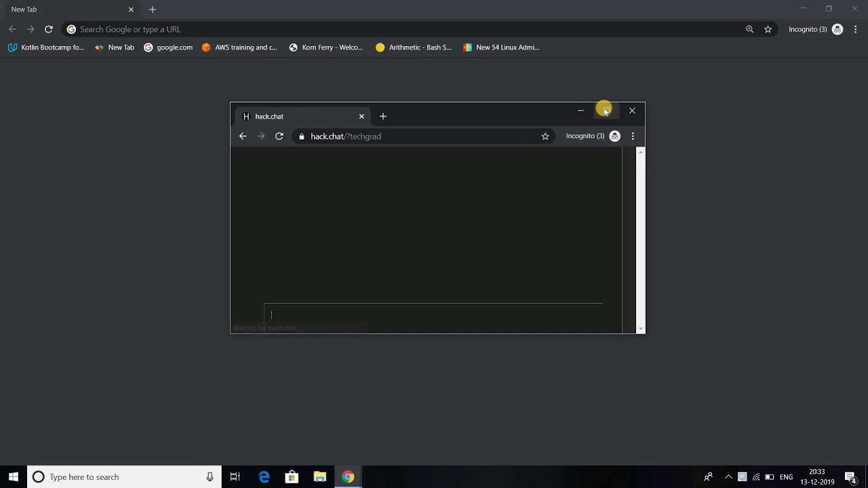Image resolution: width=868 pixels, height=488 pixels.
Task: Minimize the hack.chat window
Action: coord(580,110)
